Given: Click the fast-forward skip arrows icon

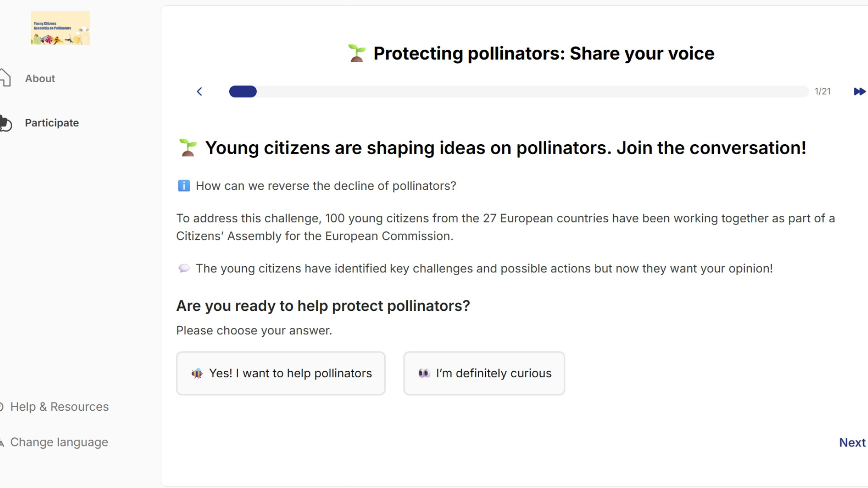Looking at the screenshot, I should coord(859,92).
